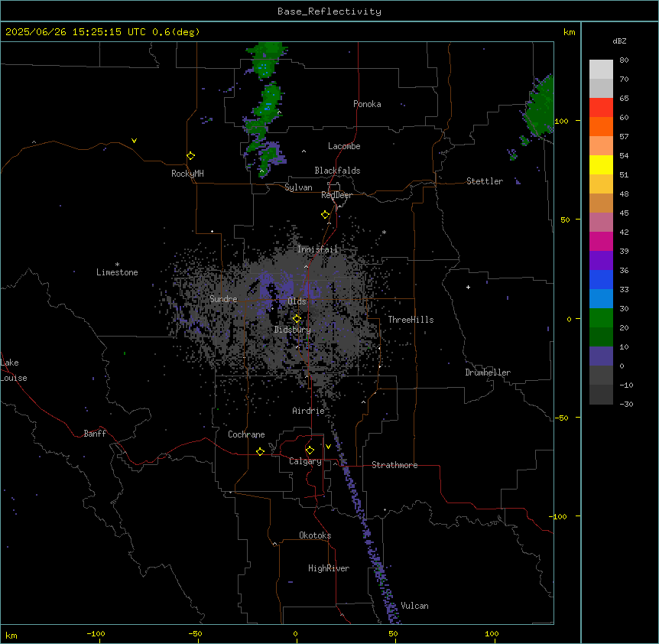Select the Cochrane label

(246, 434)
